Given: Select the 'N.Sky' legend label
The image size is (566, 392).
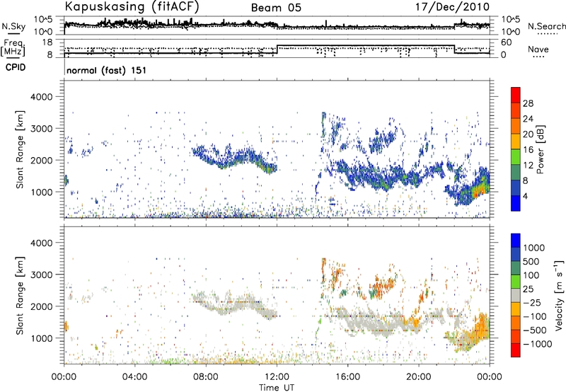Looking at the screenshot, I should click(13, 26).
